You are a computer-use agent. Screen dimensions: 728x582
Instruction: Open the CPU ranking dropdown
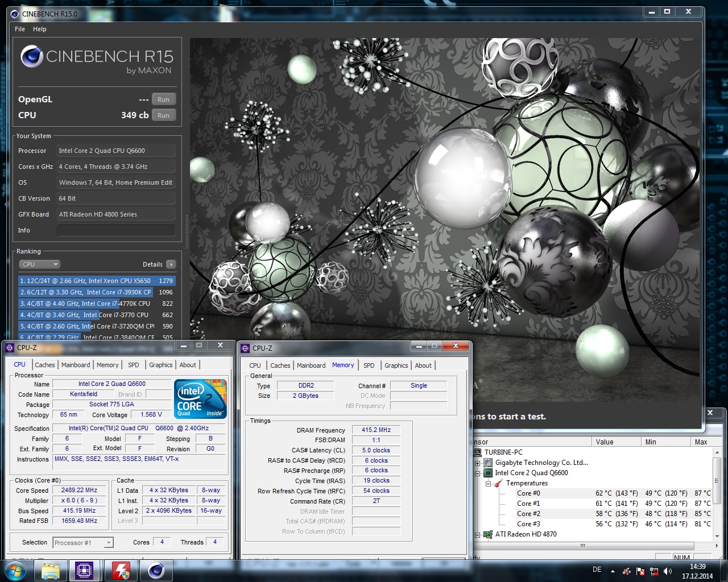(x=40, y=264)
